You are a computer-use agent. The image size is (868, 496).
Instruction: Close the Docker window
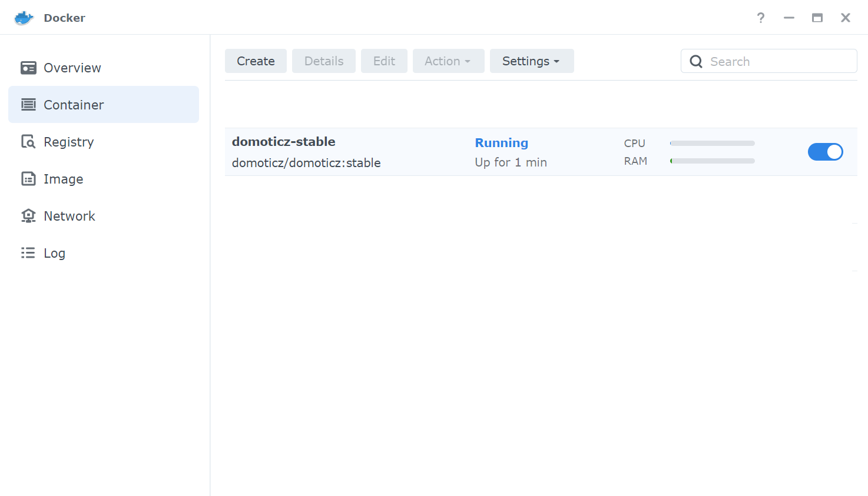pos(846,18)
